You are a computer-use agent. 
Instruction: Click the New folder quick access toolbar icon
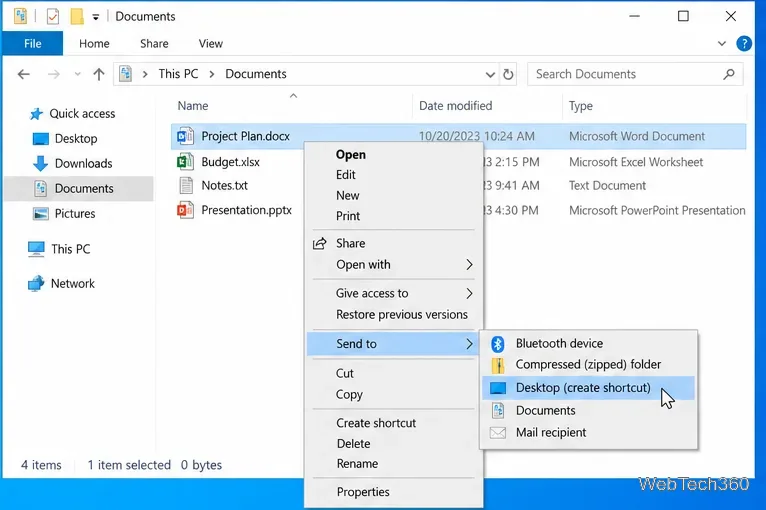pyautogui.click(x=77, y=17)
